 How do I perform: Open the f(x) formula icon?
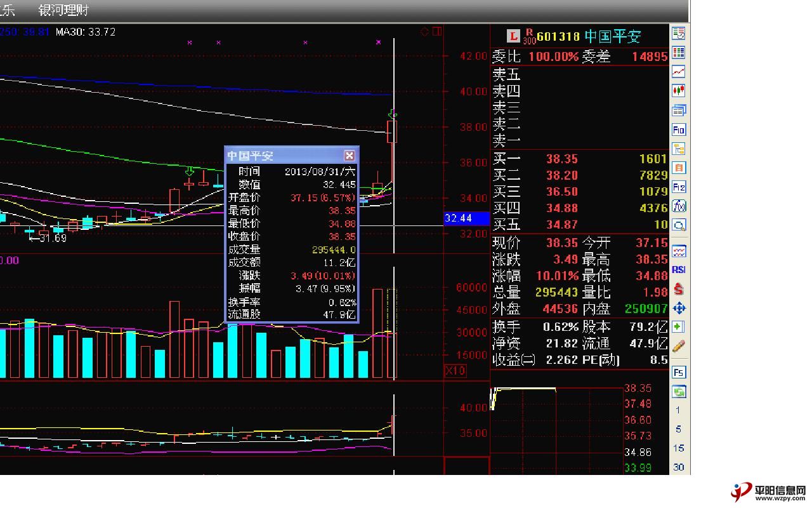(x=679, y=206)
